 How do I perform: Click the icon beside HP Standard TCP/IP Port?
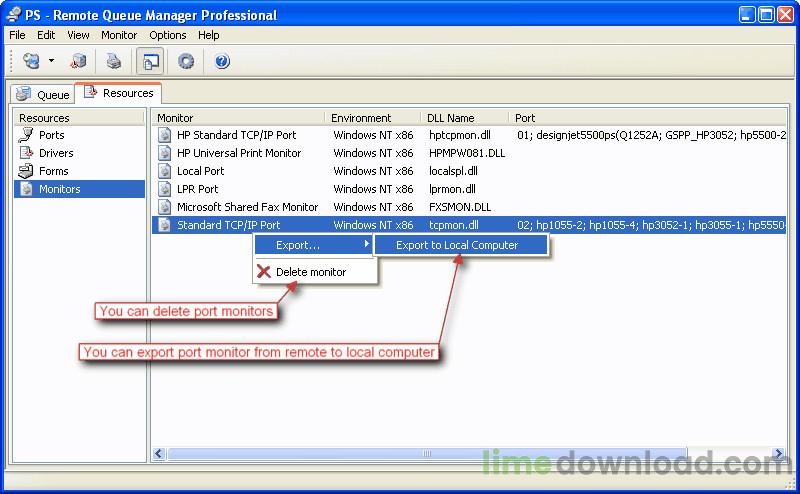coord(164,135)
